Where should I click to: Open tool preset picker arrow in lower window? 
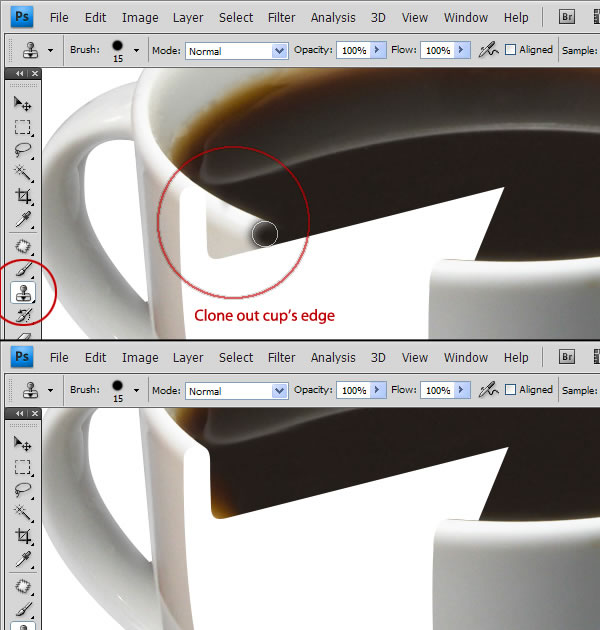coord(50,391)
